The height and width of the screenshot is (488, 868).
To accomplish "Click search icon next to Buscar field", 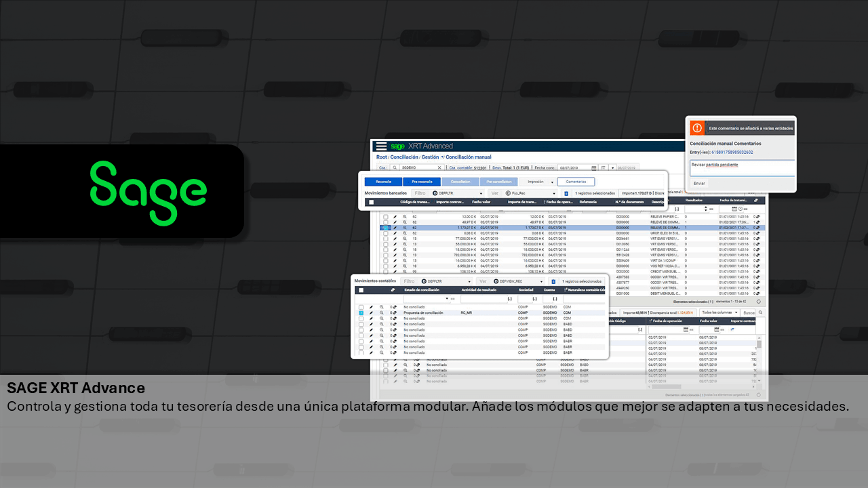I will pyautogui.click(x=760, y=312).
